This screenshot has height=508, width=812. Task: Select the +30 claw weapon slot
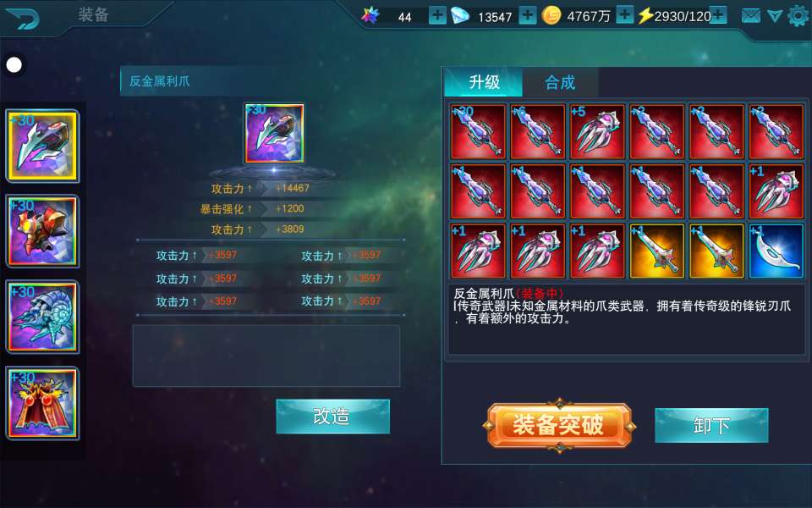click(42, 146)
